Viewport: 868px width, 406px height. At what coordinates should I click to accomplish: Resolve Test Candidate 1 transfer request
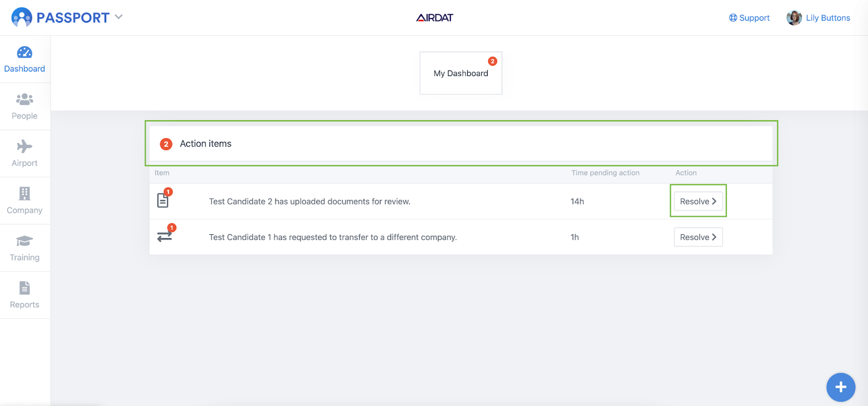[698, 237]
